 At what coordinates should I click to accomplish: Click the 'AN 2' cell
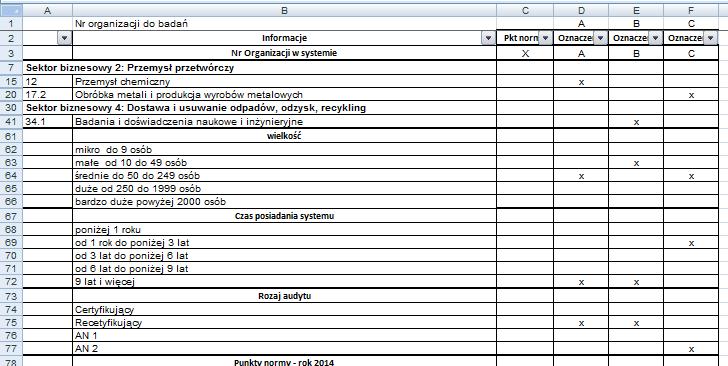click(x=285, y=349)
